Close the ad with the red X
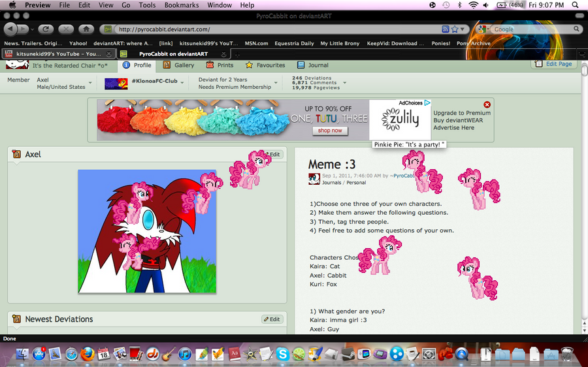This screenshot has height=367, width=588. [487, 104]
